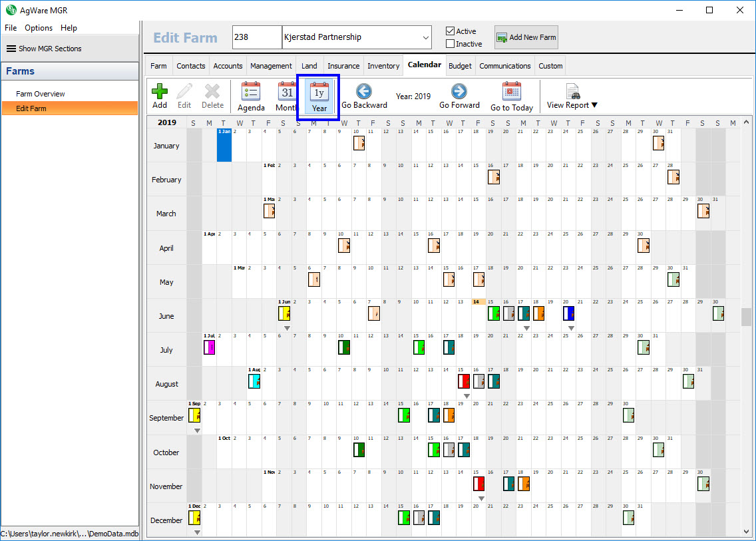Viewport: 756px width, 541px height.
Task: Uncheck the Active checkbox
Action: point(451,31)
